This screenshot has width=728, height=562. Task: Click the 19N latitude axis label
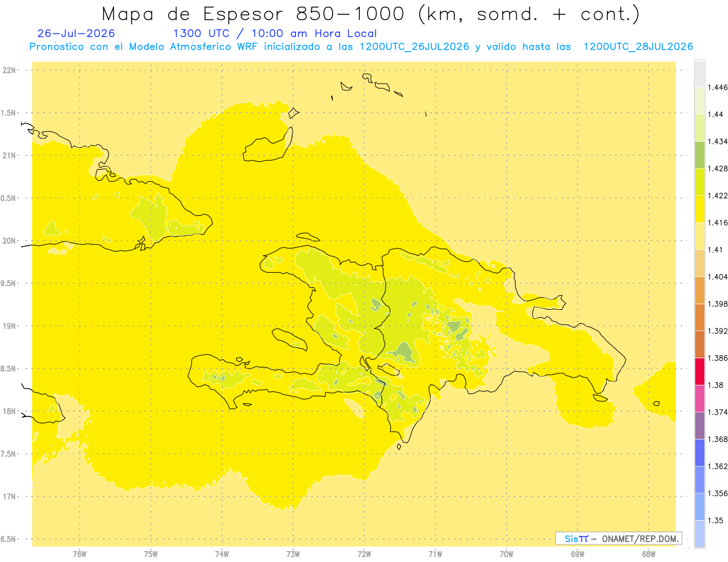[x=10, y=326]
